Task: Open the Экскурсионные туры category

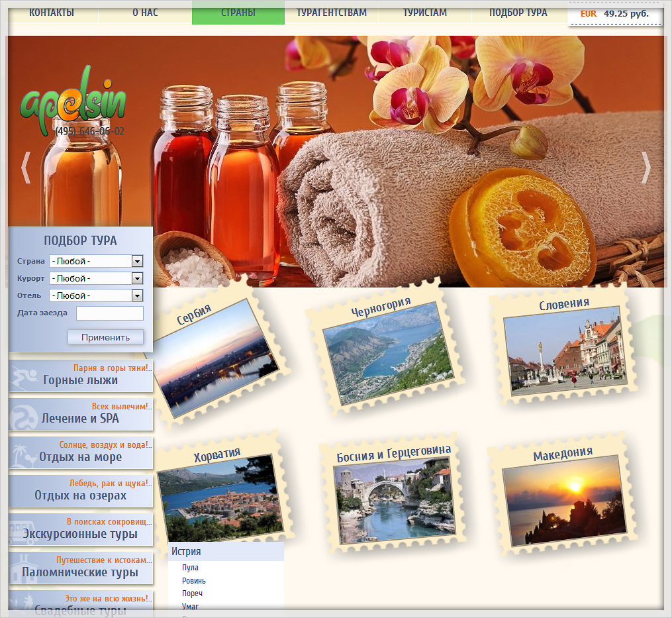Action: 81,529
